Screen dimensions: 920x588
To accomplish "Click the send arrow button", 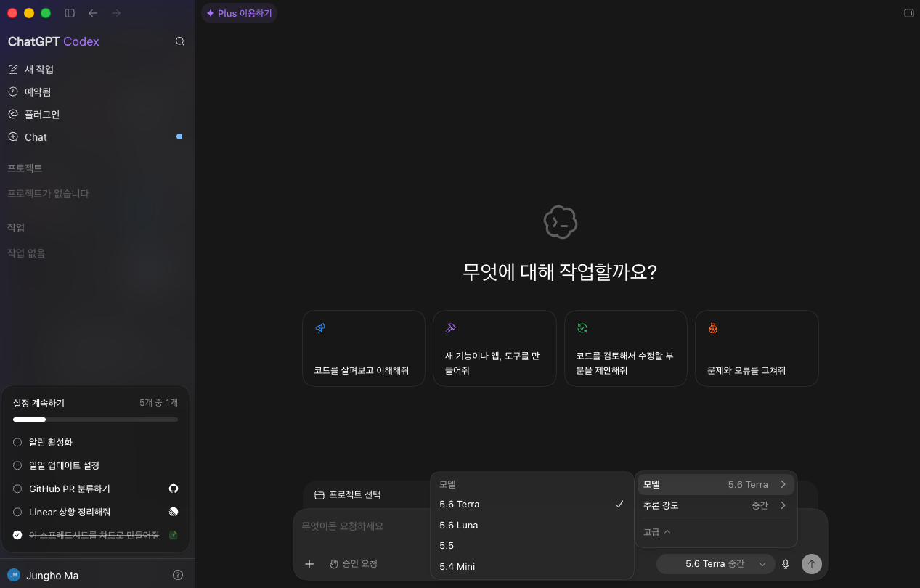I will [812, 564].
